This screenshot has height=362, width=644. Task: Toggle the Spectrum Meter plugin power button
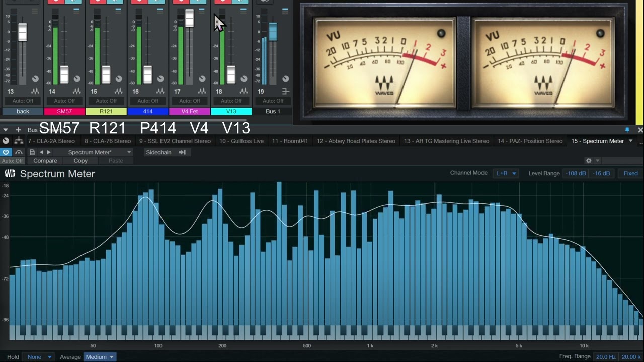(6, 152)
